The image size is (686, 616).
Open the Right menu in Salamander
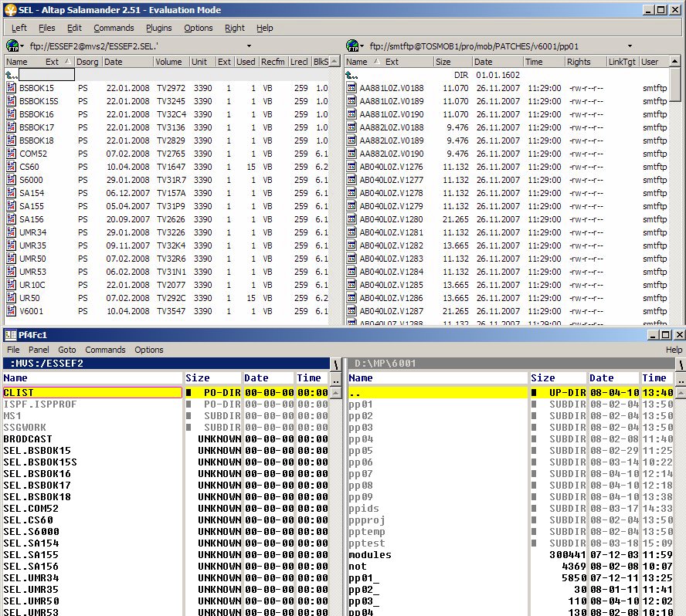(x=235, y=28)
